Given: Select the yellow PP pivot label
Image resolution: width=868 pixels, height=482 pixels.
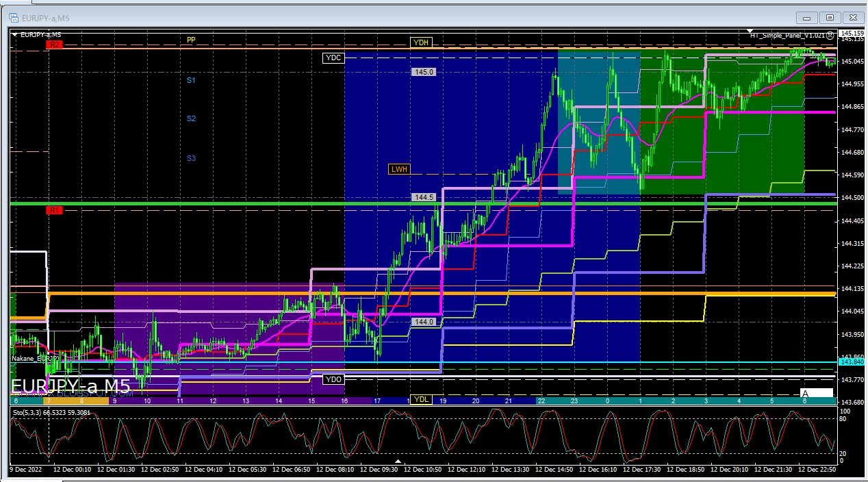Looking at the screenshot, I should coord(191,40).
